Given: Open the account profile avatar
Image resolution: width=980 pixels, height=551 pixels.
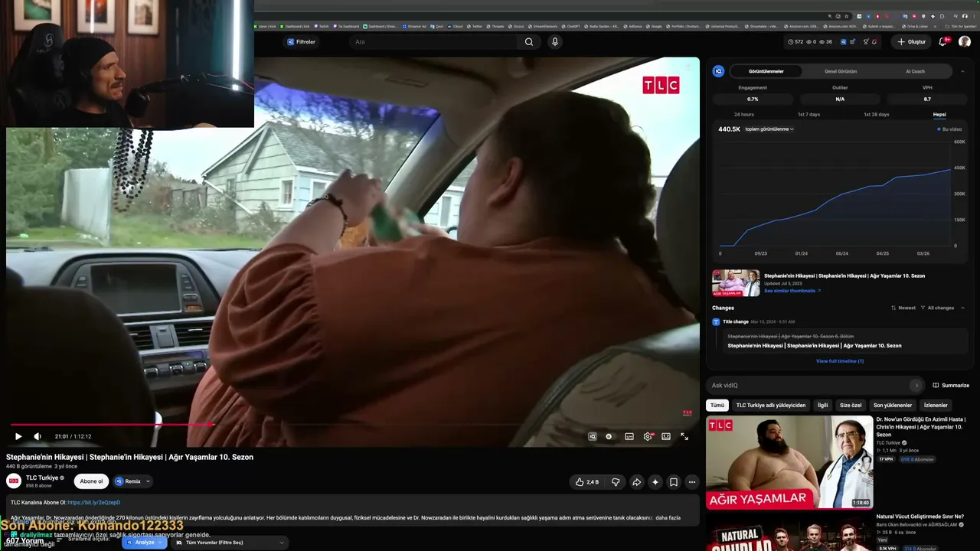Looking at the screenshot, I should click(965, 42).
